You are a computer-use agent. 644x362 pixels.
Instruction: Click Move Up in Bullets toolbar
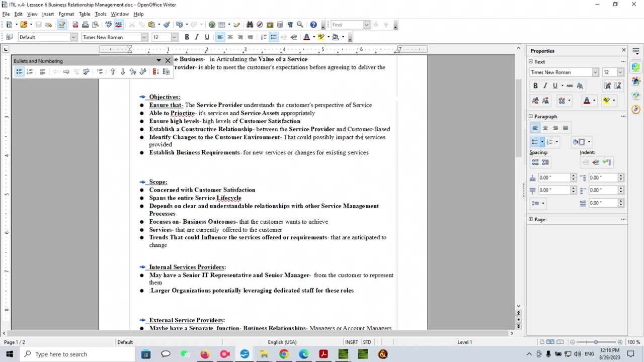point(113,72)
